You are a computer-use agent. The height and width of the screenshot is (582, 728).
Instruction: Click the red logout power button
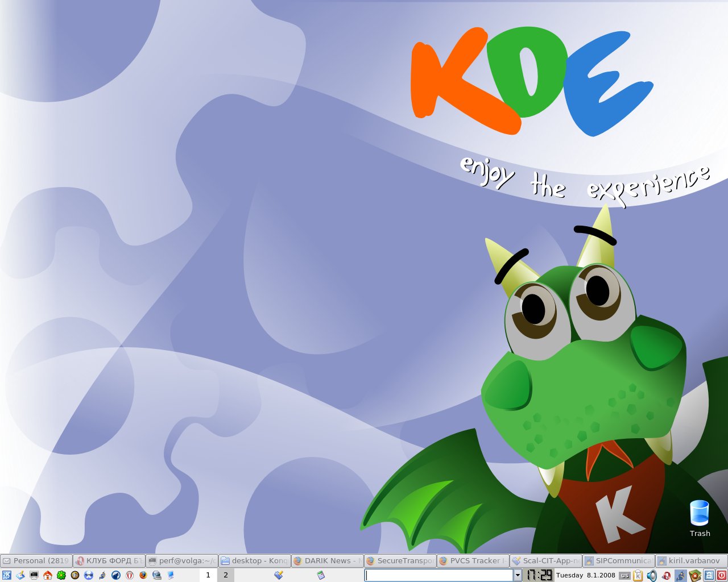(x=721, y=575)
